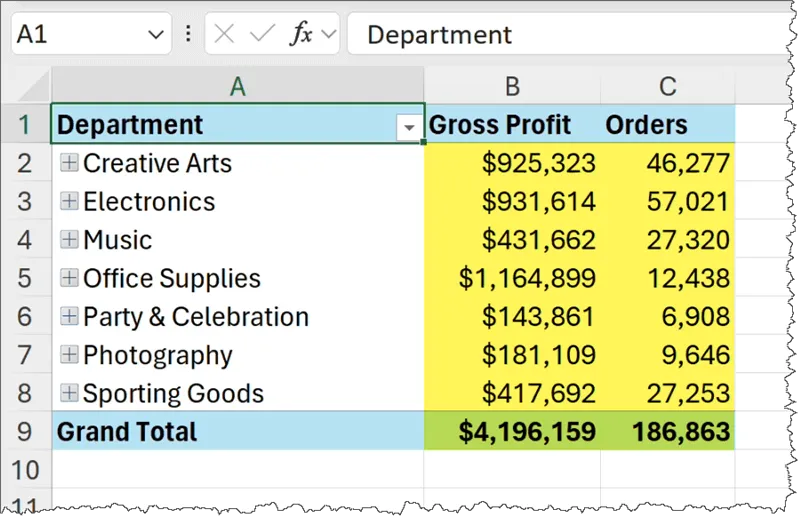Click the Cancel X icon in formula bar

coord(225,35)
